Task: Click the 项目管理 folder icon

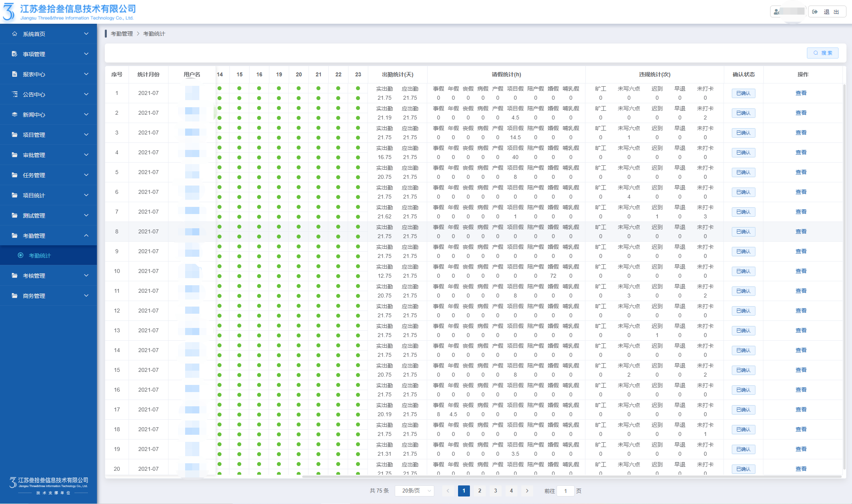Action: 15,135
